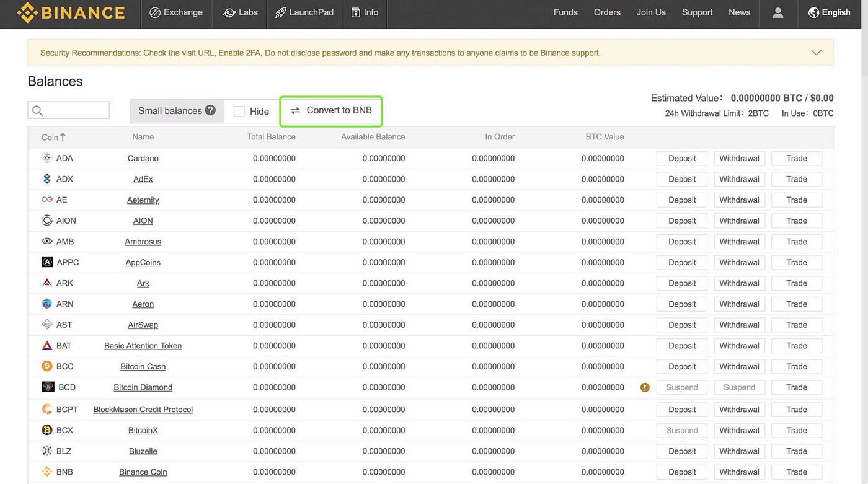868x484 pixels.
Task: Click Trade button for BNB row
Action: point(797,472)
